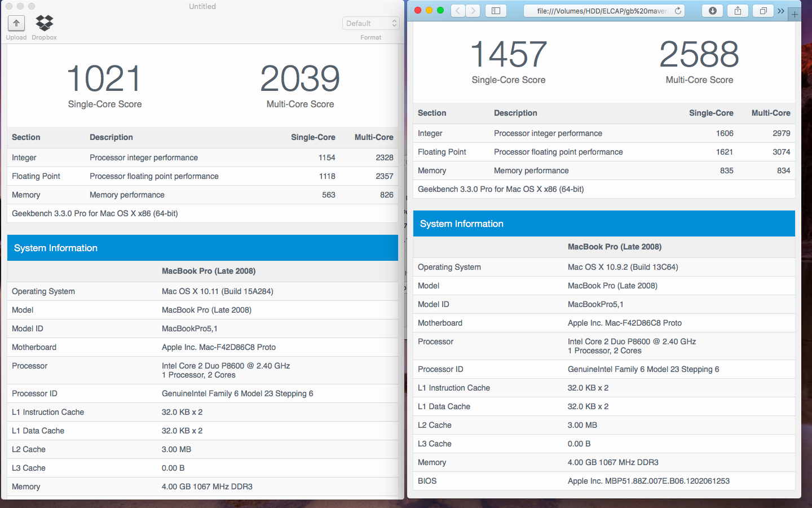This screenshot has width=812, height=508.
Task: Click Motherboard value Mac-F42D86C8 Proto in Safari
Action: pos(625,323)
